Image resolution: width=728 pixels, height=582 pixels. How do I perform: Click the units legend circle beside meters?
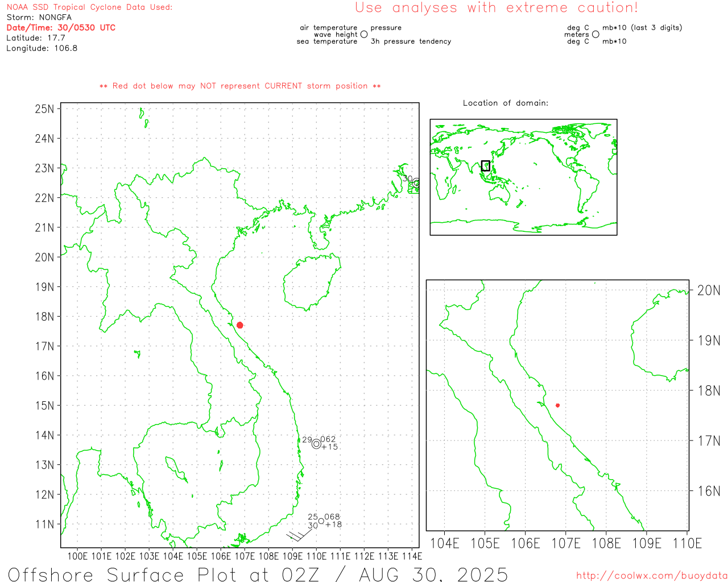[x=595, y=34]
